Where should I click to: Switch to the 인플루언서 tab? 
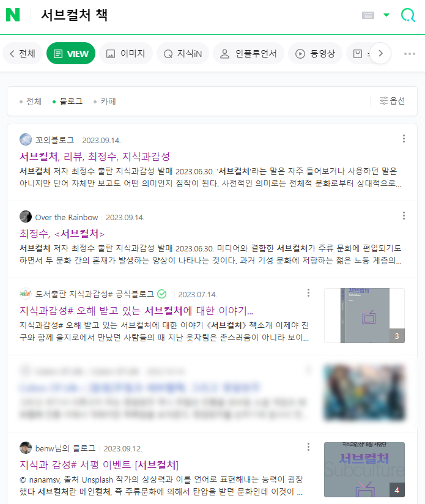[249, 53]
